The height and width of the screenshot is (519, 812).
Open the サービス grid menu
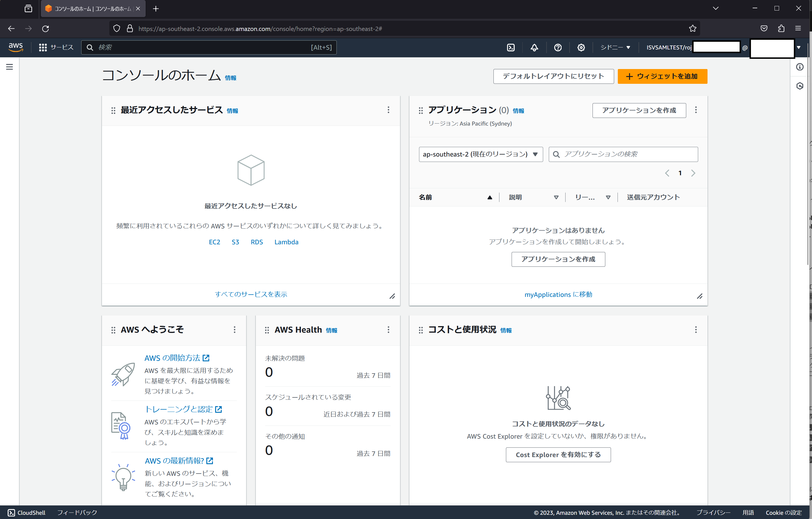pyautogui.click(x=56, y=47)
